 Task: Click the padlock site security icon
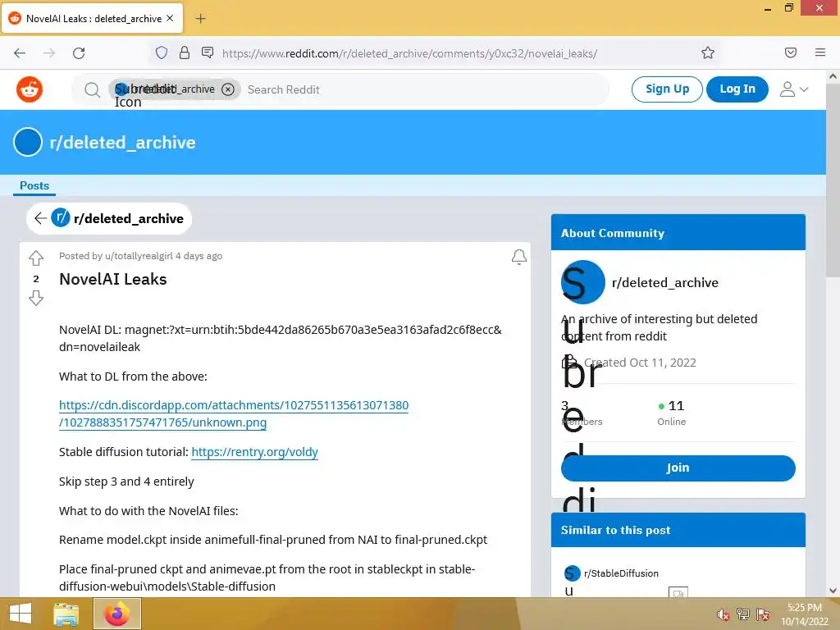click(x=185, y=52)
